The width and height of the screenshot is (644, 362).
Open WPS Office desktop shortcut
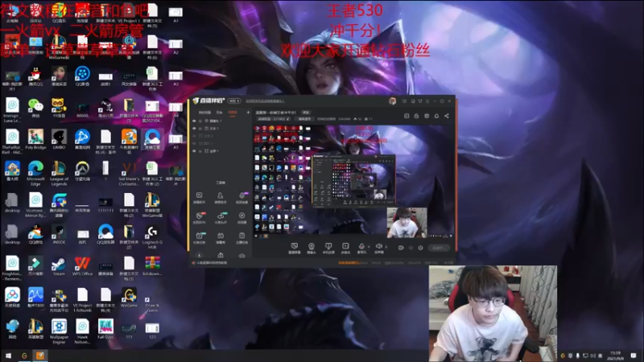point(82,267)
